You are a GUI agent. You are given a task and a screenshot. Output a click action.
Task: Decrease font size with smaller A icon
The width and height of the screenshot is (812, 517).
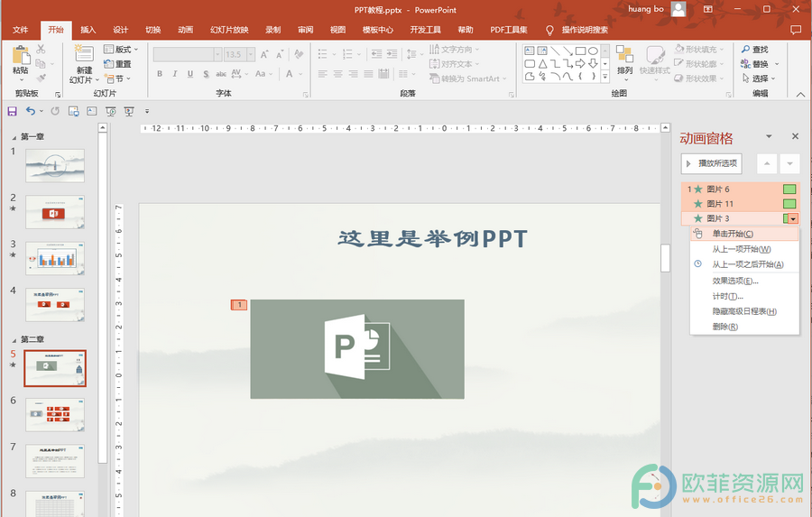(x=280, y=54)
